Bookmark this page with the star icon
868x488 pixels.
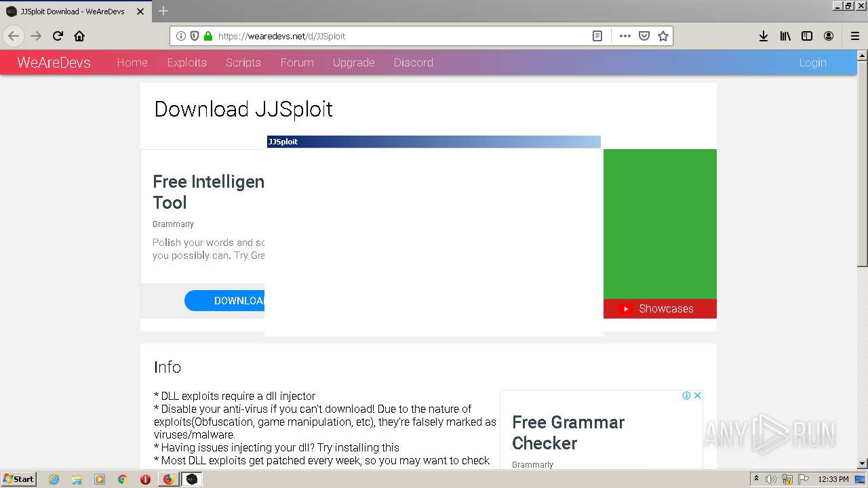point(663,36)
